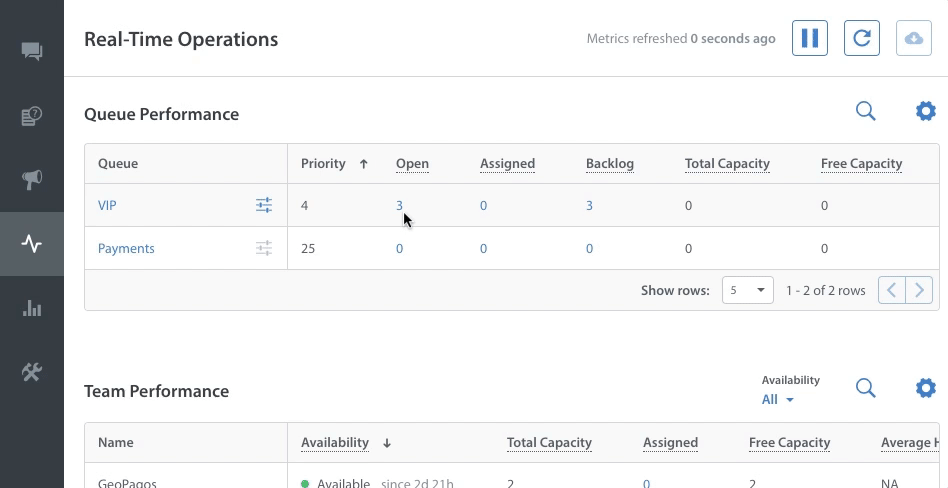Open the help center sidebar icon
Viewport: 948px width, 488px height.
[x=32, y=117]
